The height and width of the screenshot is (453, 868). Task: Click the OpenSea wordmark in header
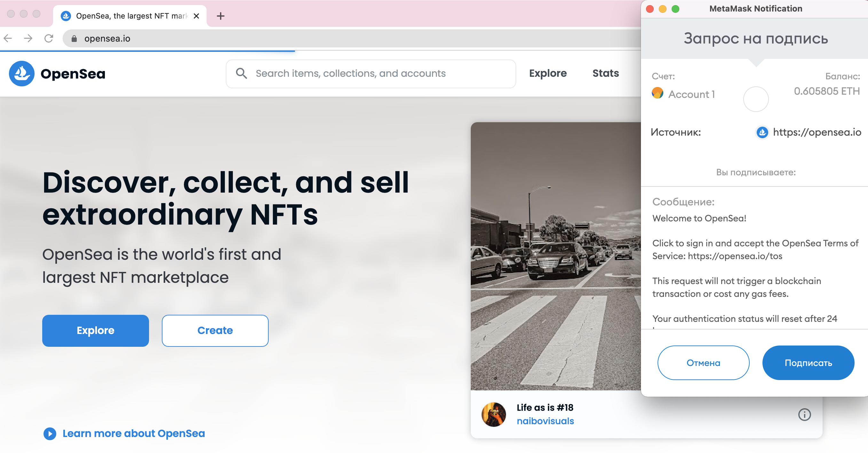pyautogui.click(x=73, y=74)
